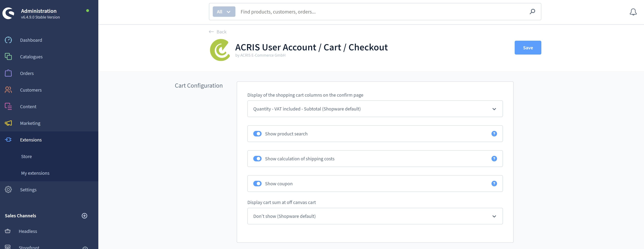Open shopping cart columns display dropdown
The height and width of the screenshot is (249, 644).
tap(375, 109)
